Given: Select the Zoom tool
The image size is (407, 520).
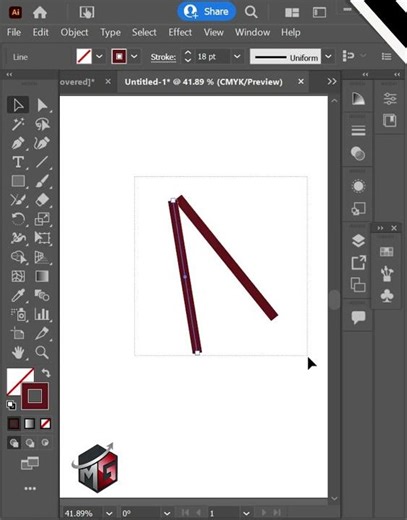Looking at the screenshot, I should coord(42,352).
